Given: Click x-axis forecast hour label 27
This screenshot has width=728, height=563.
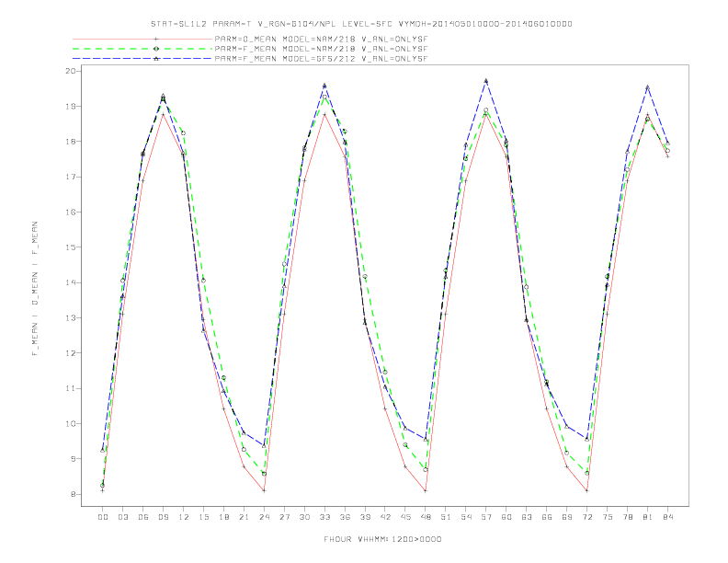Looking at the screenshot, I should click(284, 517).
